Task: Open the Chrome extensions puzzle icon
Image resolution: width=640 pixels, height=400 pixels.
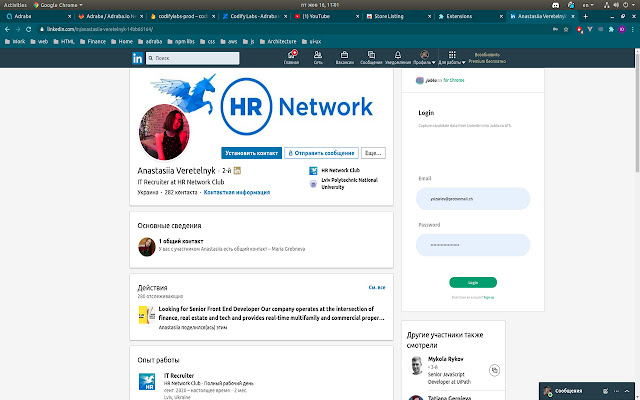Action: (611, 29)
